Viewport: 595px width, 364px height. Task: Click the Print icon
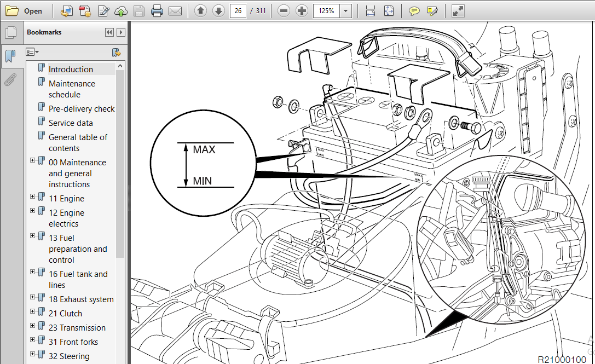click(157, 11)
